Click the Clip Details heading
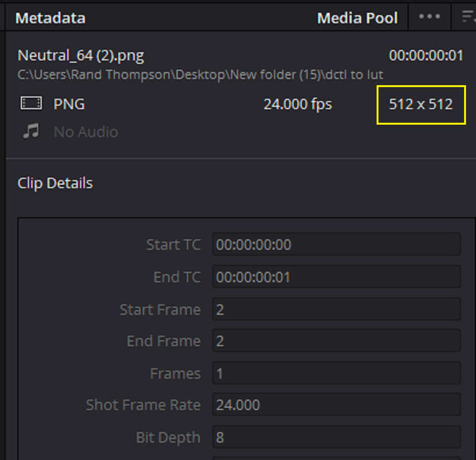The width and height of the screenshot is (476, 460). [x=55, y=183]
